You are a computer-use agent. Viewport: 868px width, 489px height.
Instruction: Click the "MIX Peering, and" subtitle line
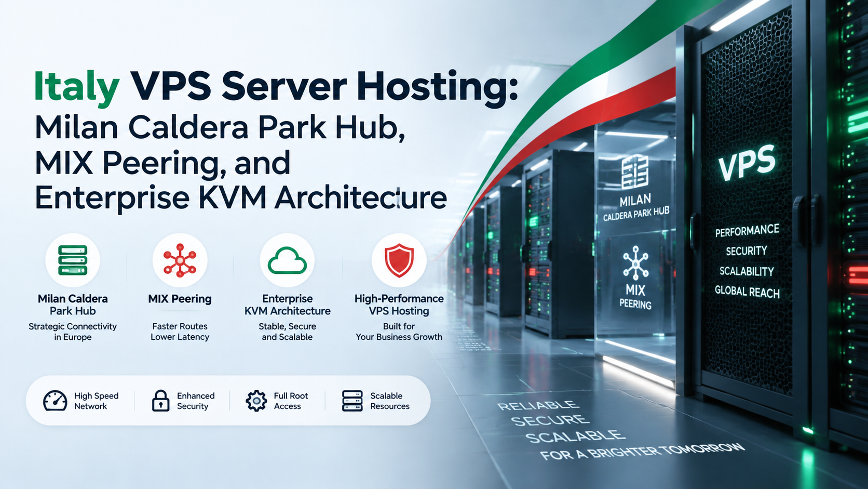click(x=162, y=163)
